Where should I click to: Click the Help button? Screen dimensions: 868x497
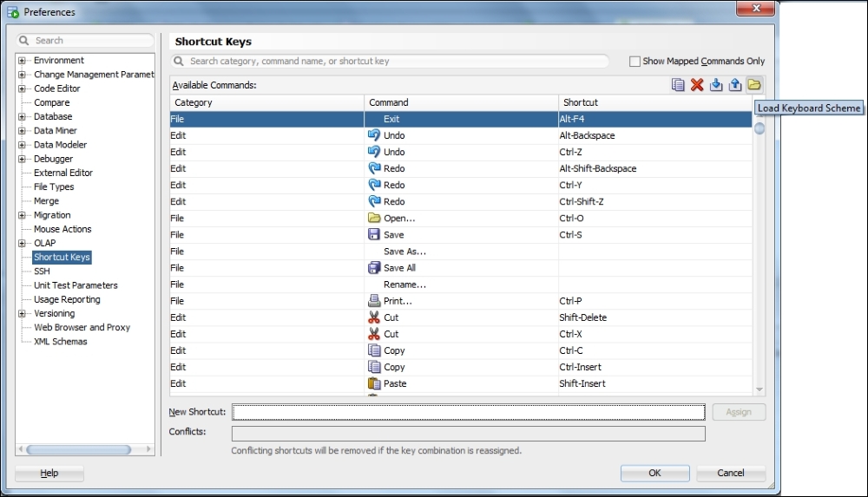pos(49,474)
